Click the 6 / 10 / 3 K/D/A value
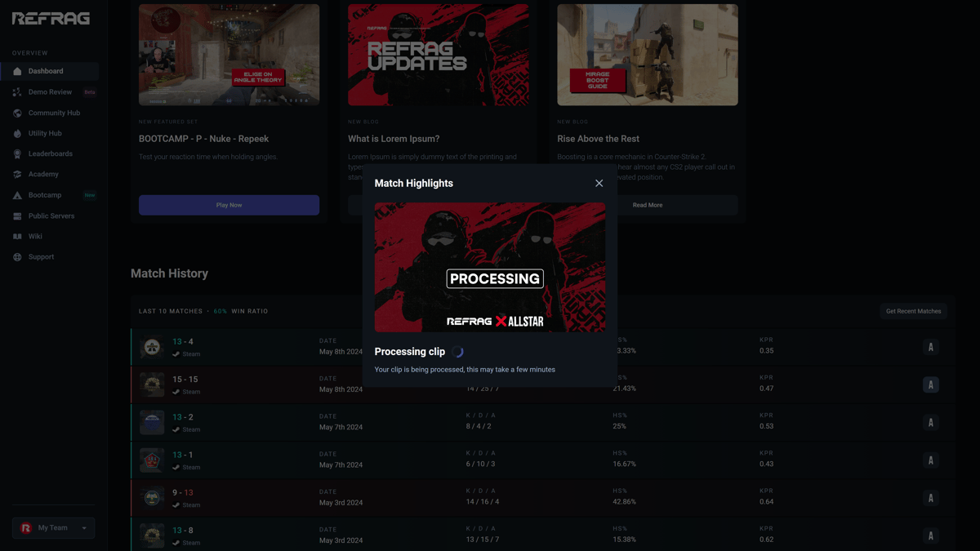The width and height of the screenshot is (980, 551). (x=481, y=464)
